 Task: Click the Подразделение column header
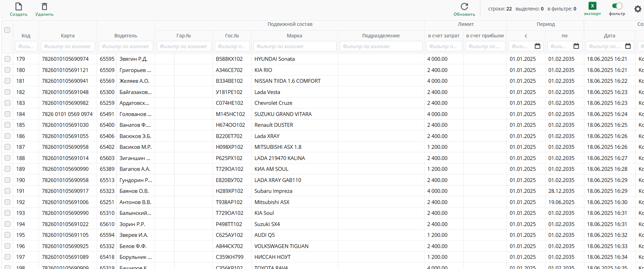(381, 36)
